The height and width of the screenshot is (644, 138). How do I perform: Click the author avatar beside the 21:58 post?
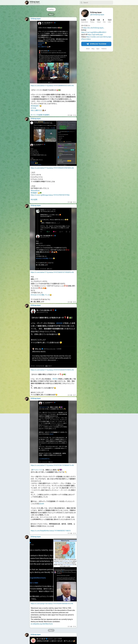[27, 19]
